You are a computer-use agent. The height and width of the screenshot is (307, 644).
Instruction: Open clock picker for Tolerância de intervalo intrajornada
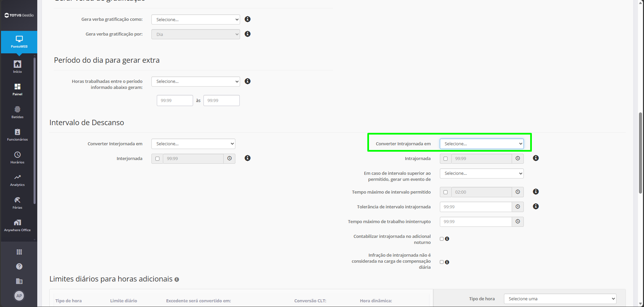pyautogui.click(x=518, y=207)
